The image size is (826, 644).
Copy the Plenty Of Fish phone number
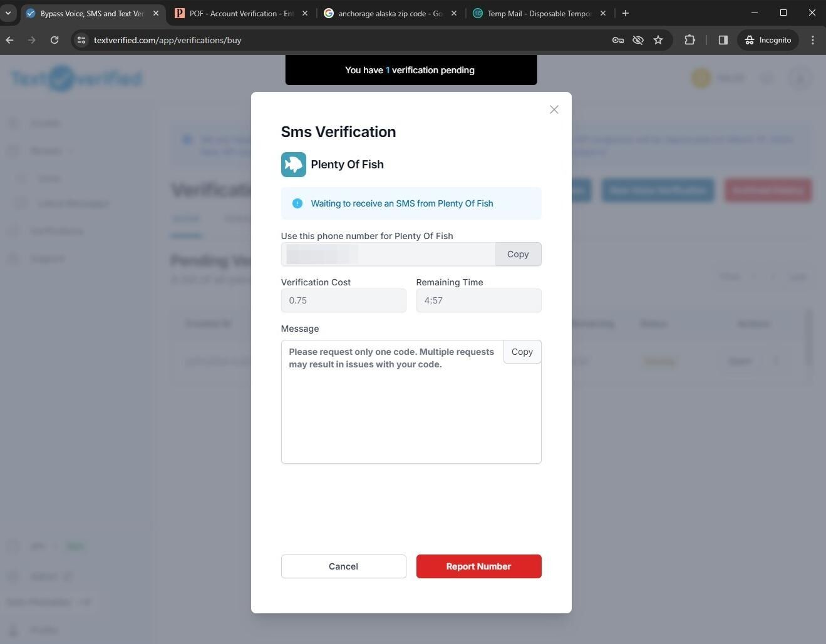(518, 254)
